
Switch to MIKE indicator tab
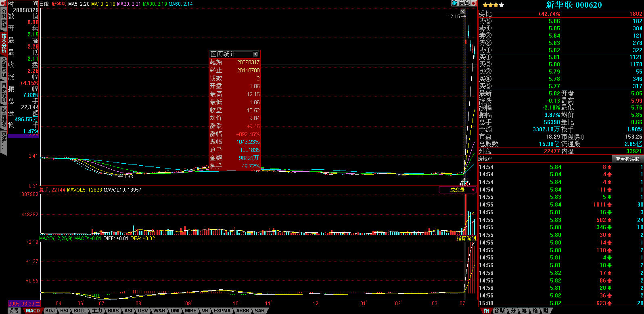pyautogui.click(x=190, y=311)
